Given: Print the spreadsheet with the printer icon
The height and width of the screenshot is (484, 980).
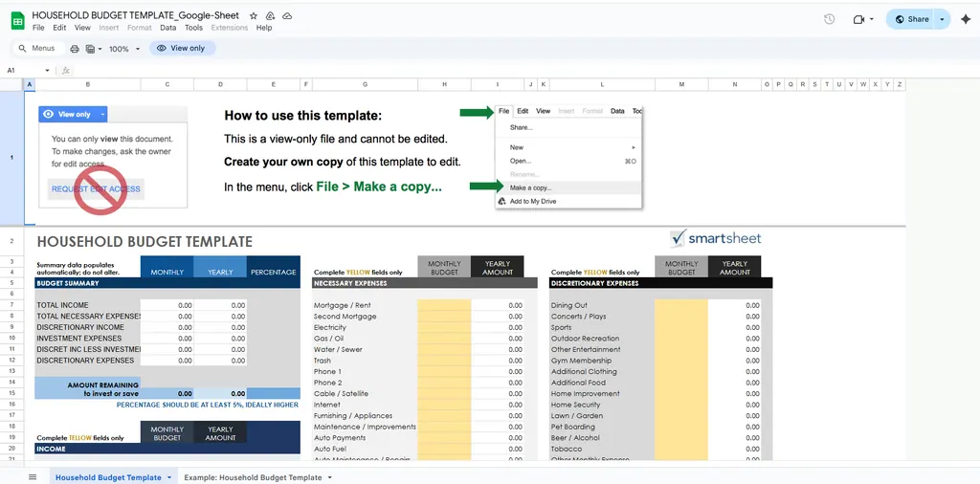Looking at the screenshot, I should tap(73, 49).
